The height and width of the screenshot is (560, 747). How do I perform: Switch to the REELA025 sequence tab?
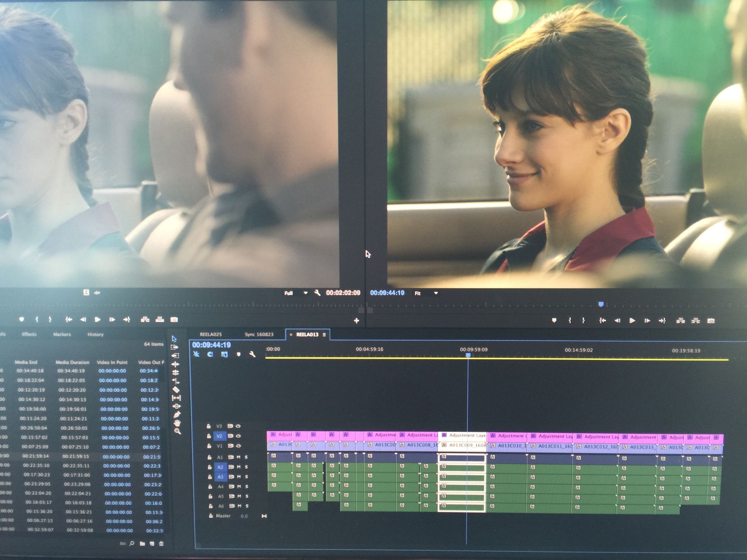click(x=210, y=334)
